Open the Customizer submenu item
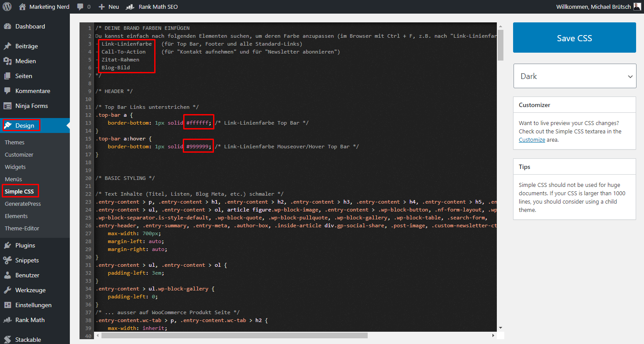Screen dimensions: 644x344 pos(19,154)
